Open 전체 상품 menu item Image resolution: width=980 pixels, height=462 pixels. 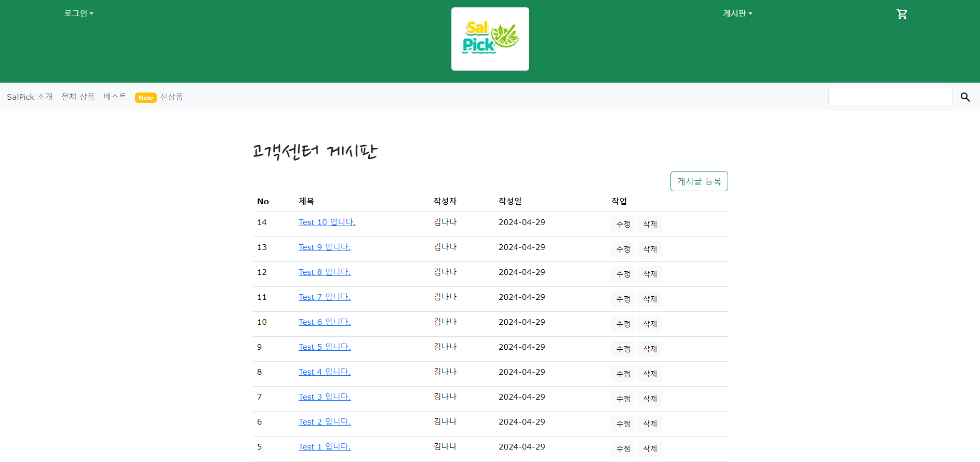click(x=78, y=97)
